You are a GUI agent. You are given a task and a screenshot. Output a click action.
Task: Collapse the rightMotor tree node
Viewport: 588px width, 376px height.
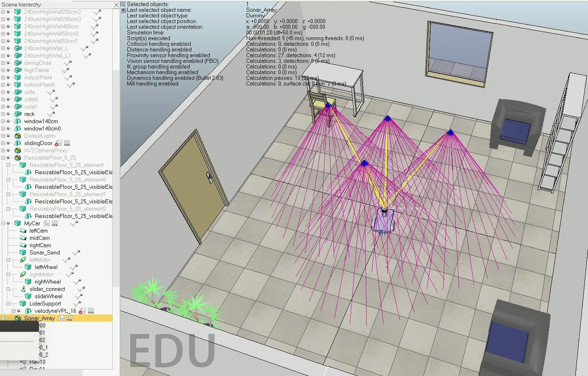(9, 275)
